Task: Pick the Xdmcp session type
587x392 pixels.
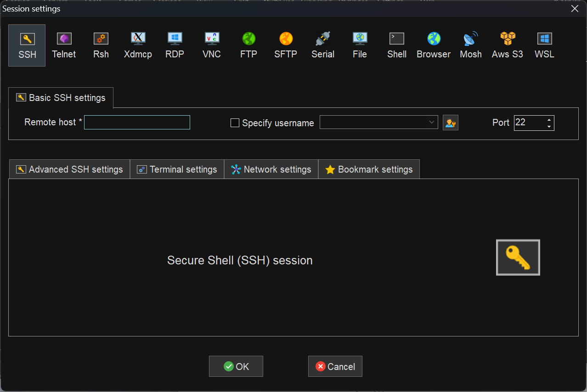Action: click(138, 45)
